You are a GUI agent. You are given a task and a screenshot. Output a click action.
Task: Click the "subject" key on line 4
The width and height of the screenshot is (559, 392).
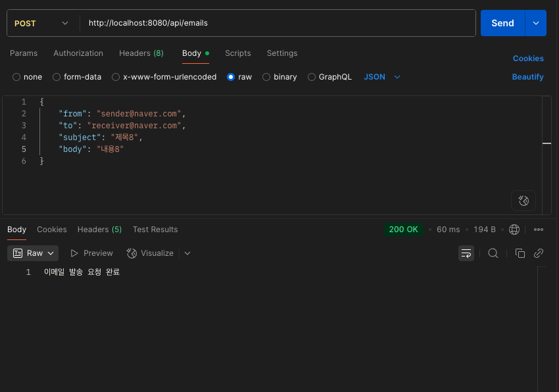[80, 137]
